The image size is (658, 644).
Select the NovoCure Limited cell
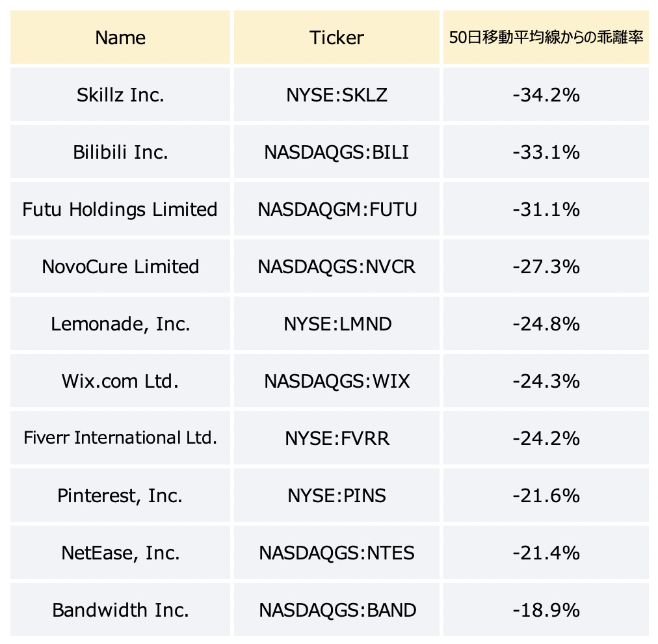[x=120, y=266]
